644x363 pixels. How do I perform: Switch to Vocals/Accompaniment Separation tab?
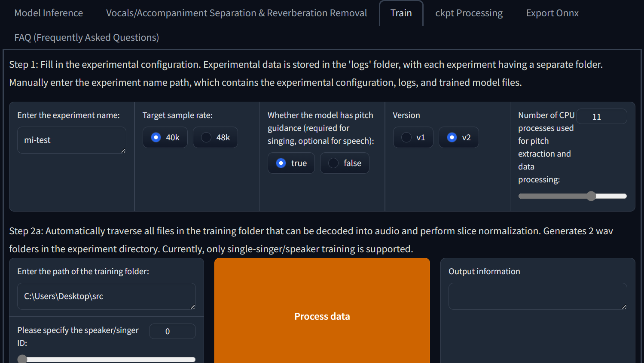(x=236, y=13)
